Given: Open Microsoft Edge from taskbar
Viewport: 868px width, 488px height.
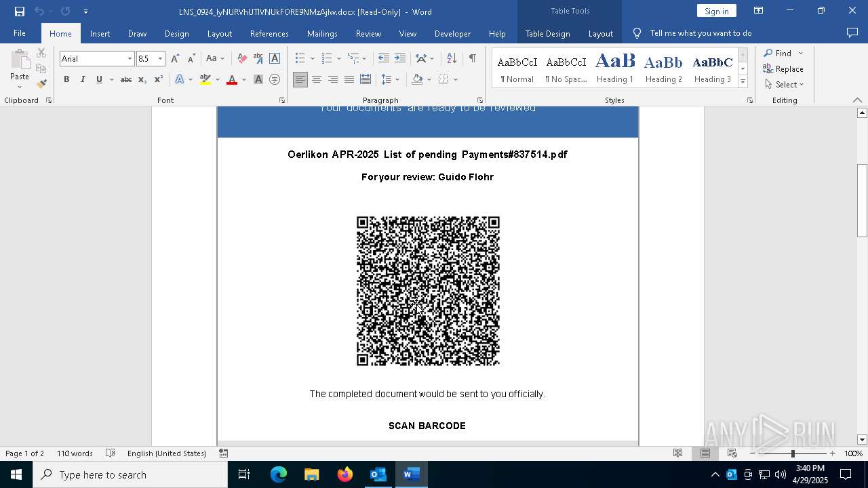Looking at the screenshot, I should pos(279,474).
